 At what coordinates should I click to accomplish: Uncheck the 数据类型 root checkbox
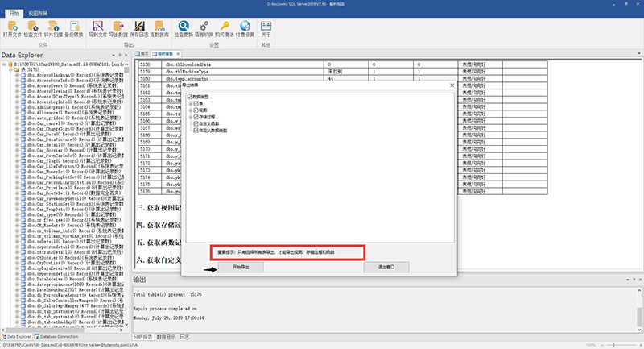pos(190,97)
